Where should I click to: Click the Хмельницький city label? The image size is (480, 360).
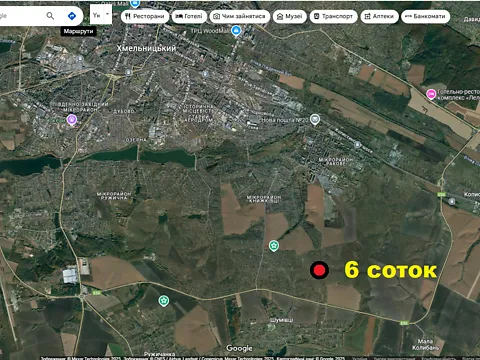click(x=146, y=48)
